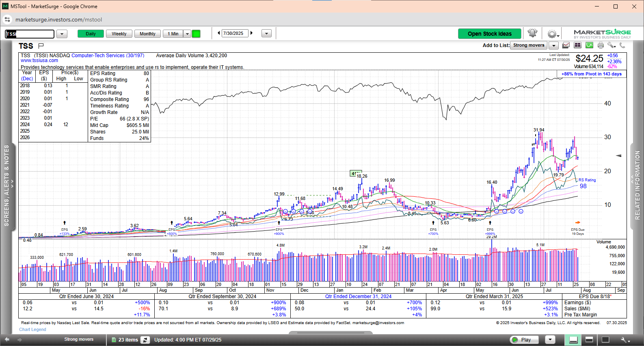Switch chart to 1 Min intraday view
This screenshot has height=346, width=644.
coord(173,34)
